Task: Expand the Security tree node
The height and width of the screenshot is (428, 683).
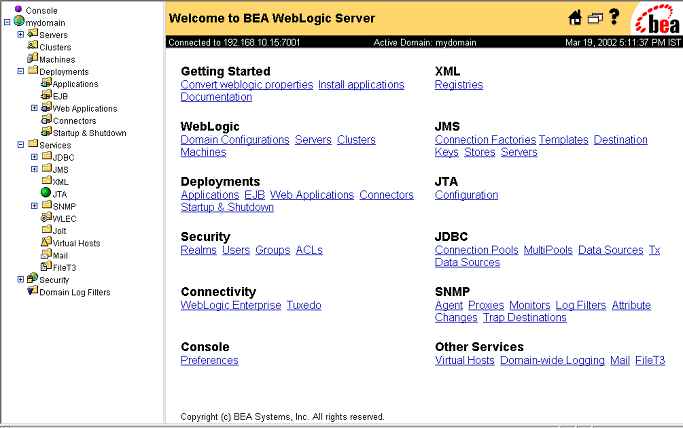Action: [20, 279]
